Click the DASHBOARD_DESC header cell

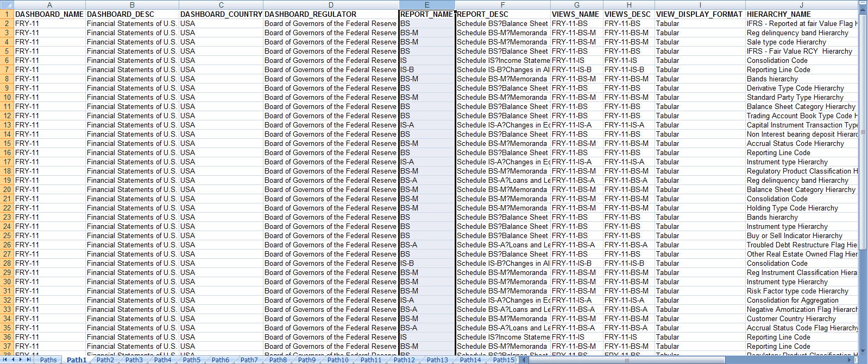coord(132,14)
